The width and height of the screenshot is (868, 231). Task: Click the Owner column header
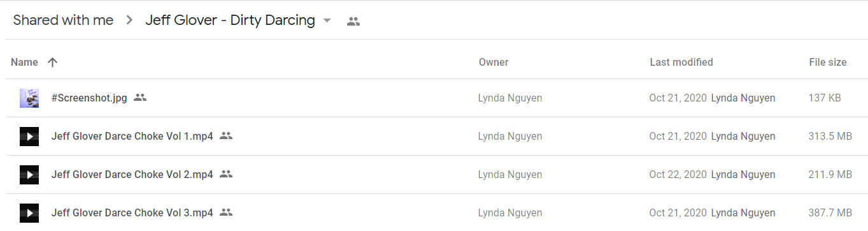pyautogui.click(x=494, y=62)
